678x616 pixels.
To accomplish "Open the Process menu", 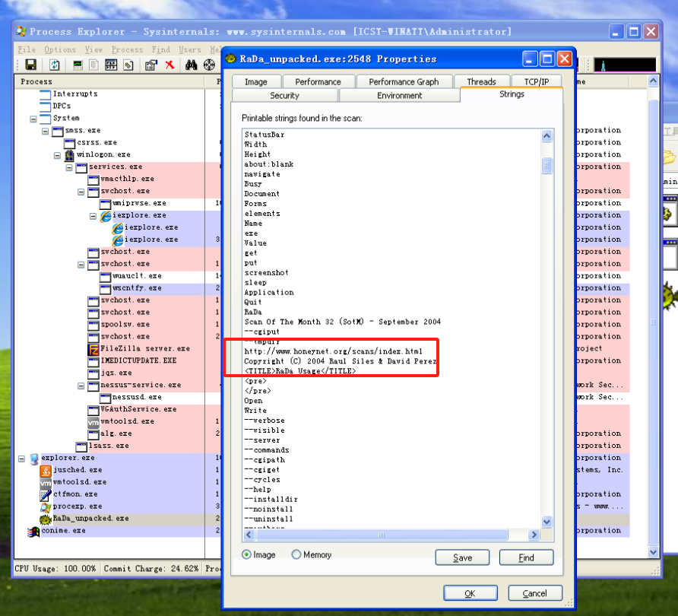I will pos(127,49).
